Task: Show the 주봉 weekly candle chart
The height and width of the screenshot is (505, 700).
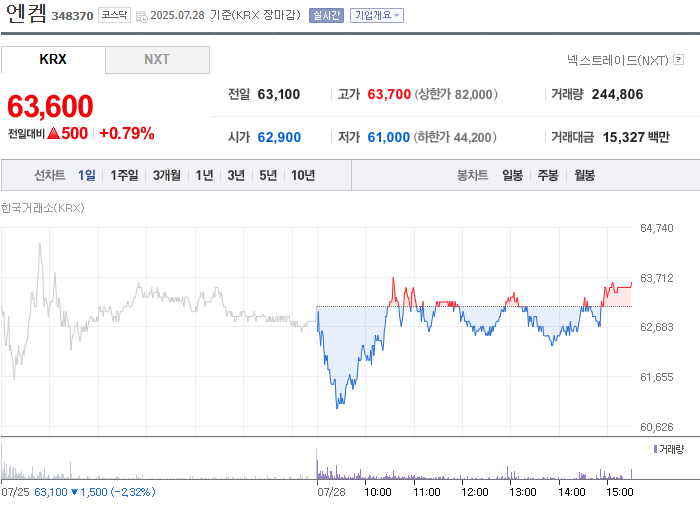Action: (x=548, y=175)
